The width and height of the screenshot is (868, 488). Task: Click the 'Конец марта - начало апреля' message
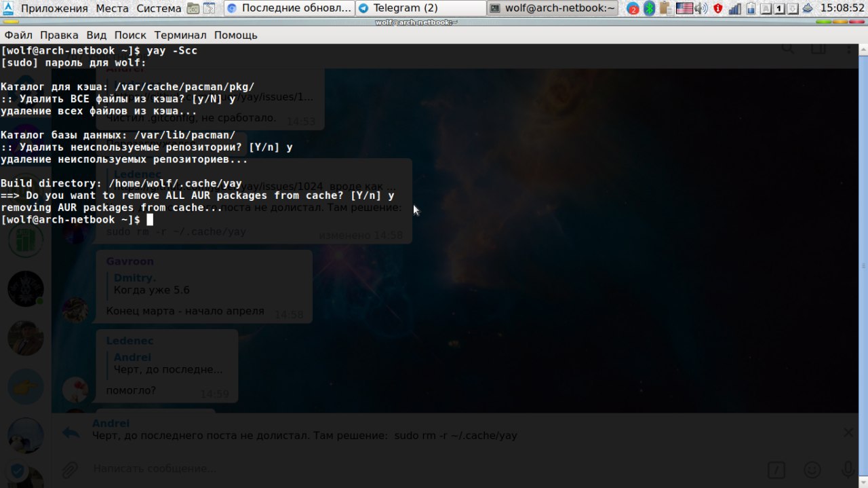(x=185, y=311)
